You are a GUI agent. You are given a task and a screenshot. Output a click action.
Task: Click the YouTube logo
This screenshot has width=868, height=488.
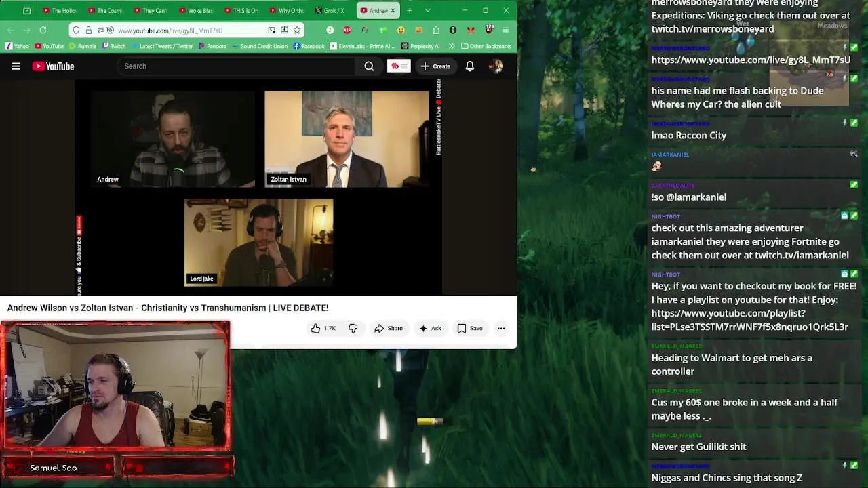[53, 66]
